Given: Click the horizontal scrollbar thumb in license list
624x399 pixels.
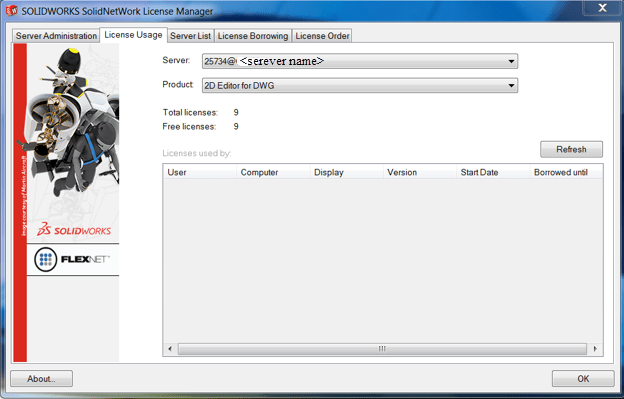Looking at the screenshot, I should pos(382,349).
